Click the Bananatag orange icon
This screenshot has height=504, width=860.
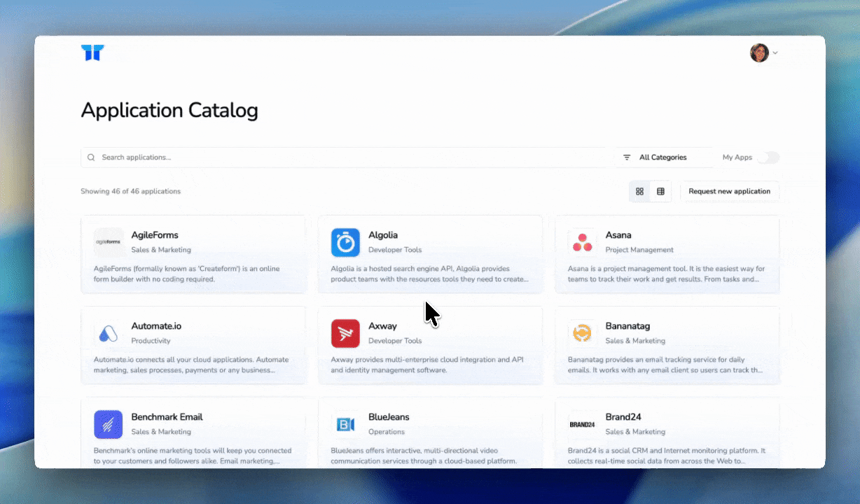point(582,333)
